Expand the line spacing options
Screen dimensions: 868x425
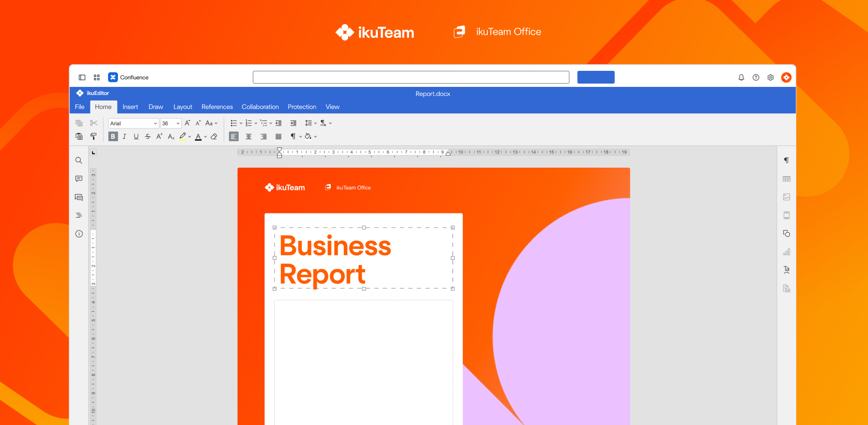click(x=316, y=123)
